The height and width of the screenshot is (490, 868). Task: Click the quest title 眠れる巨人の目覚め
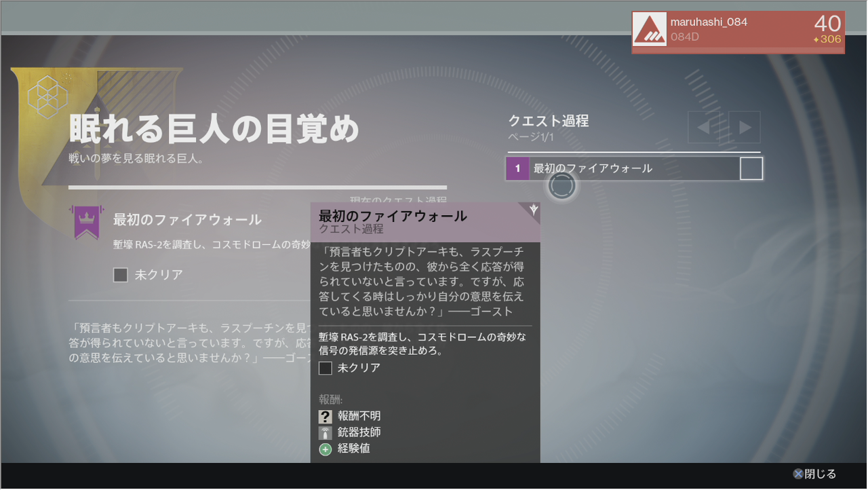tap(214, 129)
